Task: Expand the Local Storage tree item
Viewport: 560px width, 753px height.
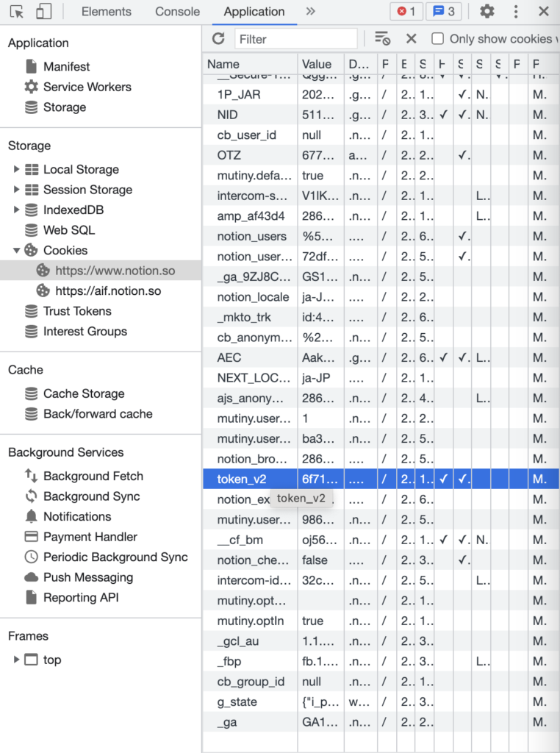Action: click(16, 169)
